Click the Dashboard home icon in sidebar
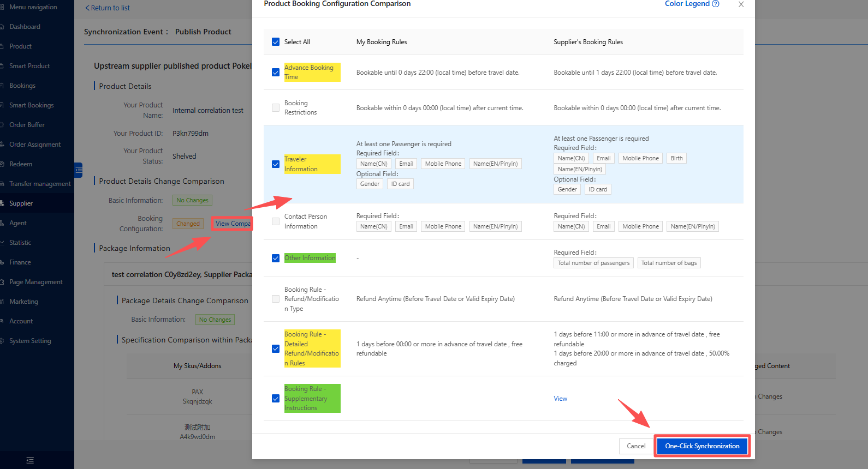 click(x=2, y=27)
